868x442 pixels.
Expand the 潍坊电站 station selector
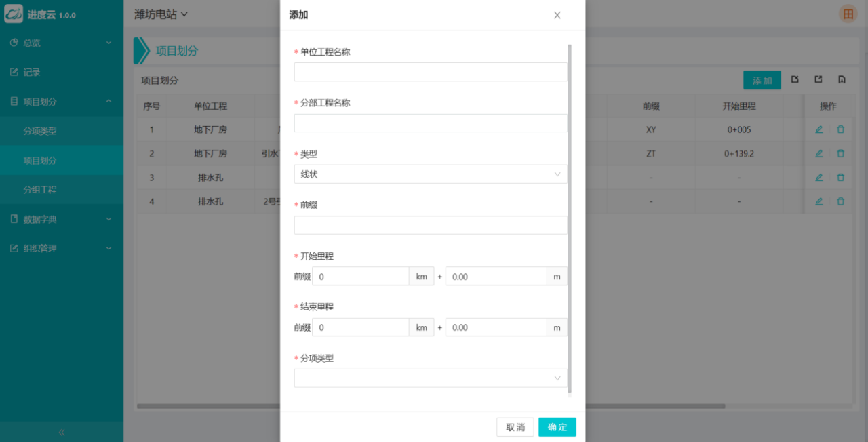161,14
